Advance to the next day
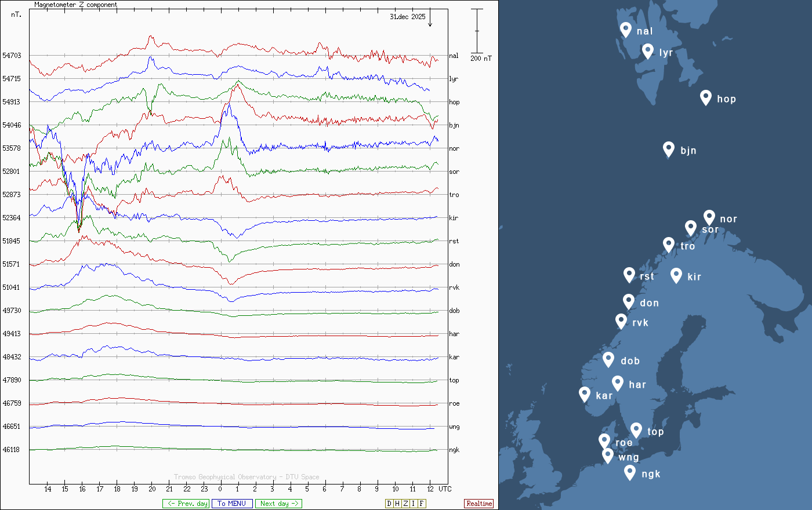 tap(278, 504)
